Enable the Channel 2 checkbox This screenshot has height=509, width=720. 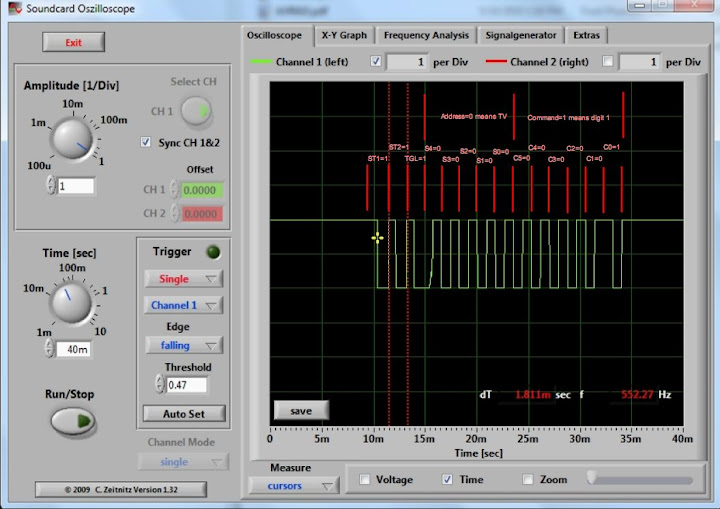pyautogui.click(x=608, y=62)
